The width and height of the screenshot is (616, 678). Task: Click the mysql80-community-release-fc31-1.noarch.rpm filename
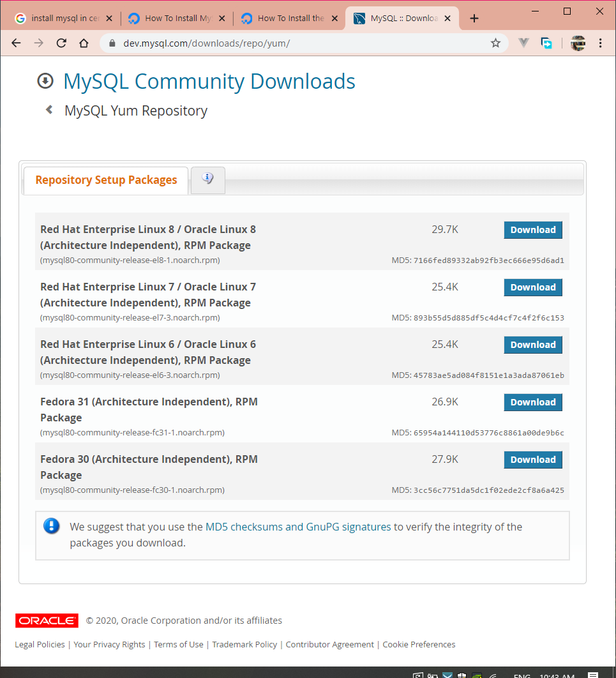click(x=132, y=432)
